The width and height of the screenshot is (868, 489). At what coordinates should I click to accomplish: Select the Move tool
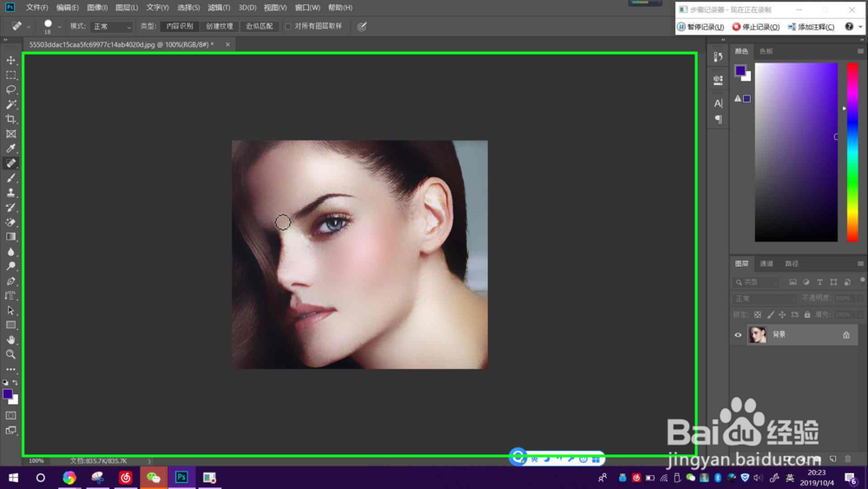(10, 60)
